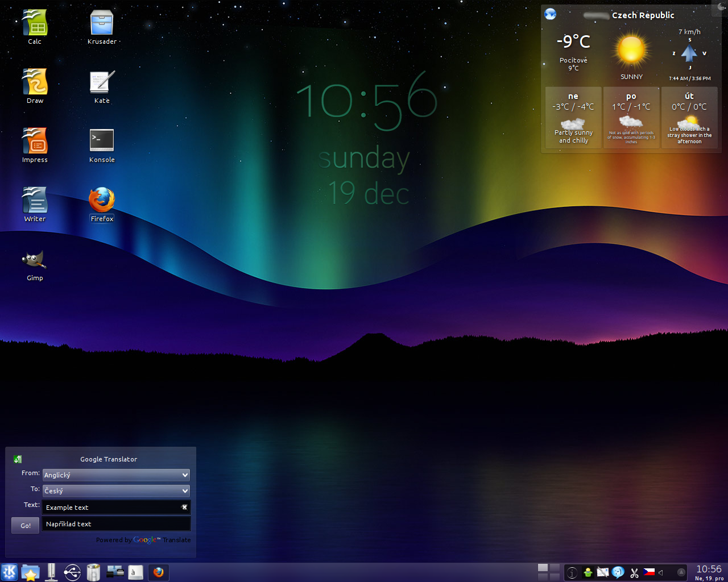Viewport: 728px width, 582px height.
Task: Launch the Krusader file manager
Action: 101,23
